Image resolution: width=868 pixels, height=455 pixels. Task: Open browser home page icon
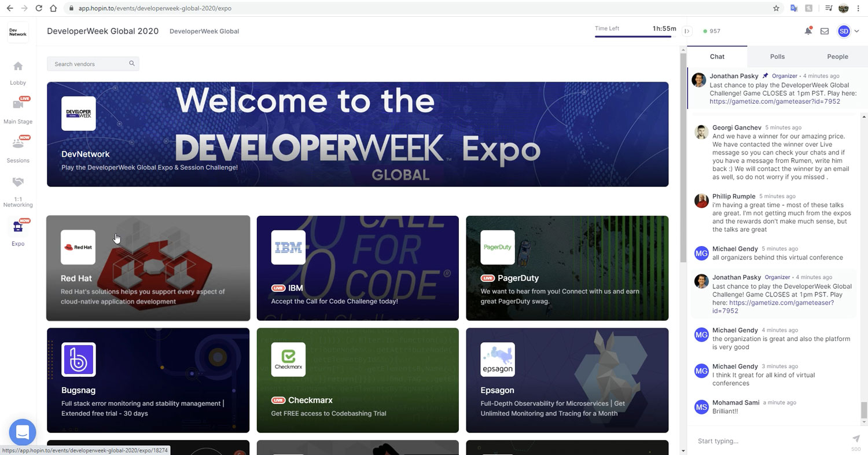[53, 8]
